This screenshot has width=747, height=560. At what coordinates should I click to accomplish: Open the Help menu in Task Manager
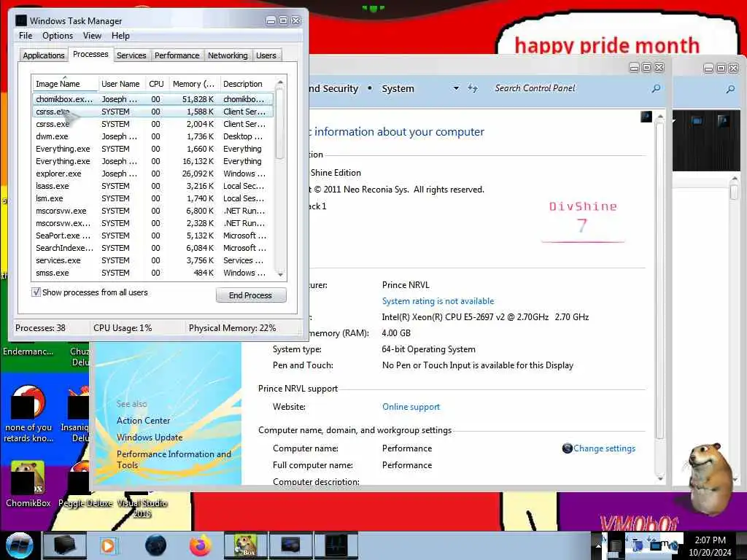(120, 36)
